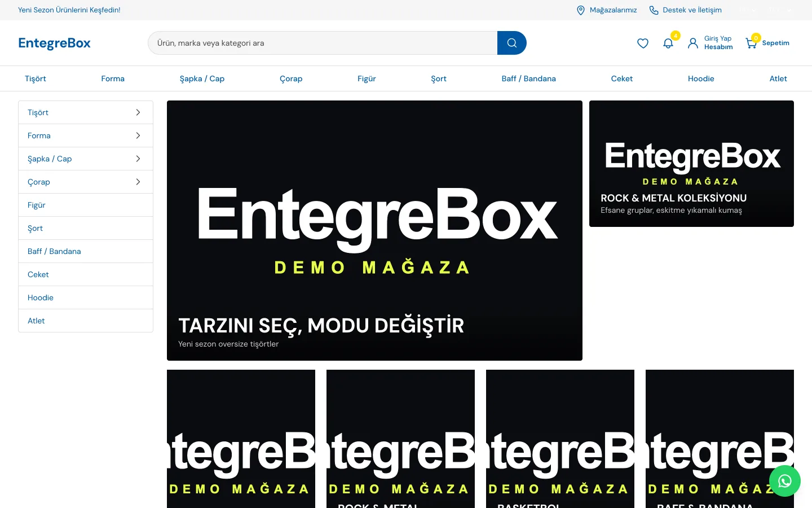812x508 pixels.
Task: Click the EntegreBox logo in the header
Action: (54, 43)
